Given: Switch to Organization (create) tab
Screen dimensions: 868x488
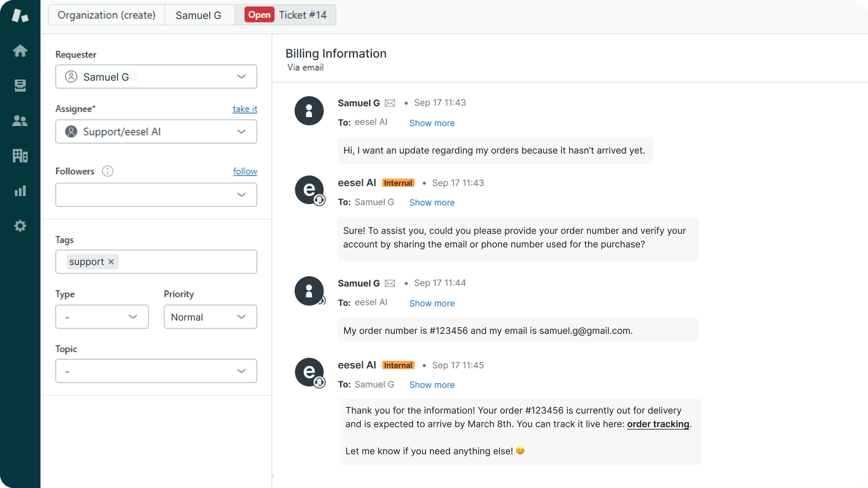Looking at the screenshot, I should 106,15.
